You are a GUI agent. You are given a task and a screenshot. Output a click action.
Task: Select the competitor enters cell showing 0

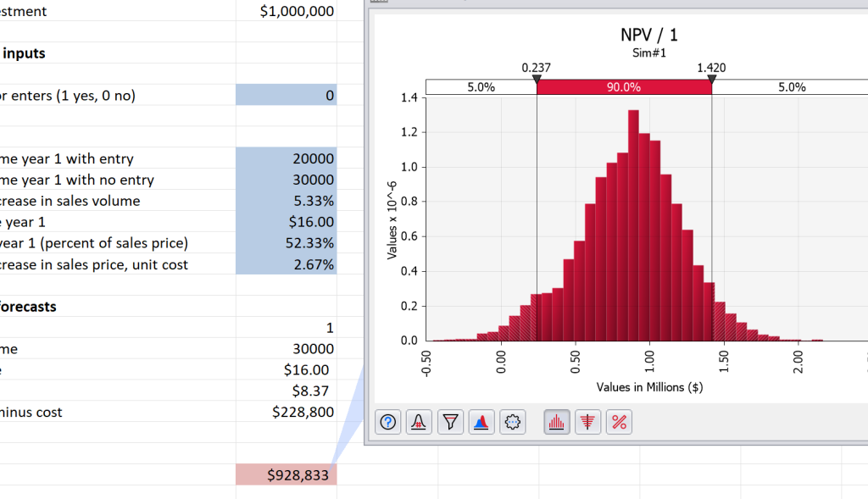click(x=287, y=96)
